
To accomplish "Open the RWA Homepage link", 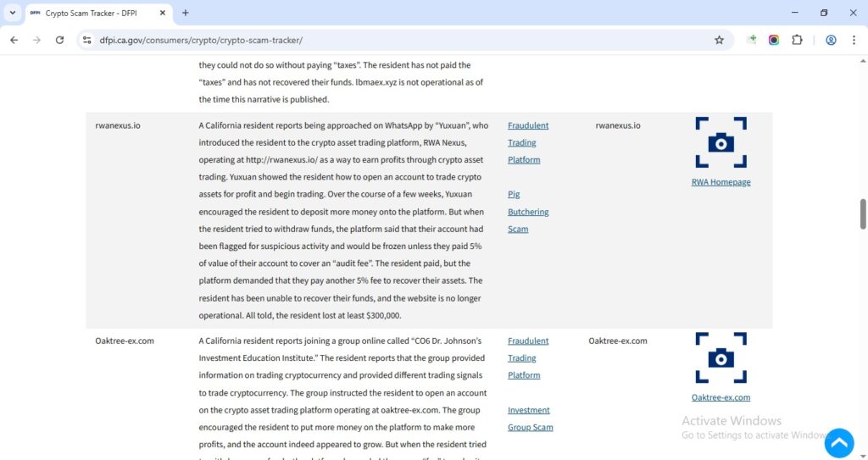I will (x=721, y=182).
